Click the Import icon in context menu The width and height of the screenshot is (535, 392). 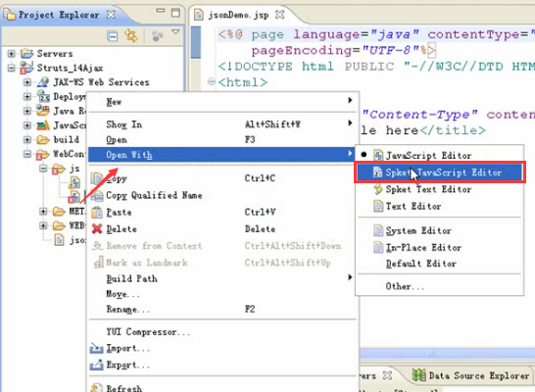point(96,348)
